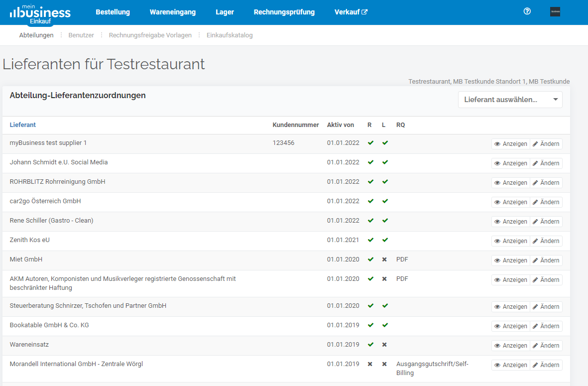Open the Rechnungsprüfung menu
Image resolution: width=588 pixels, height=386 pixels.
tap(284, 12)
